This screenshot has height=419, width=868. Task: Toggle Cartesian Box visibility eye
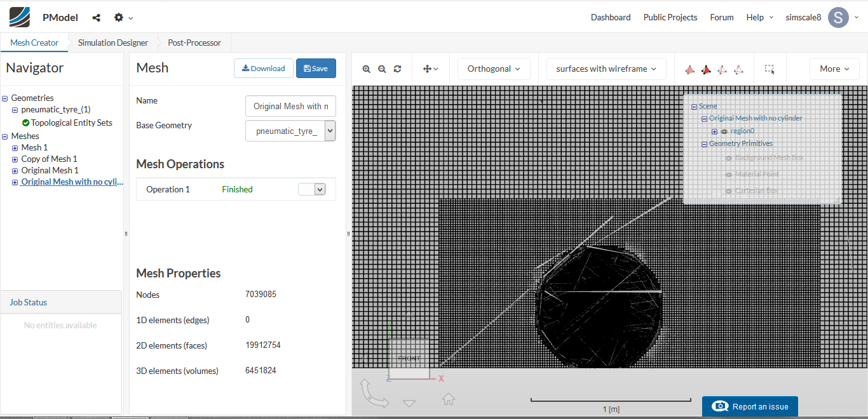729,191
